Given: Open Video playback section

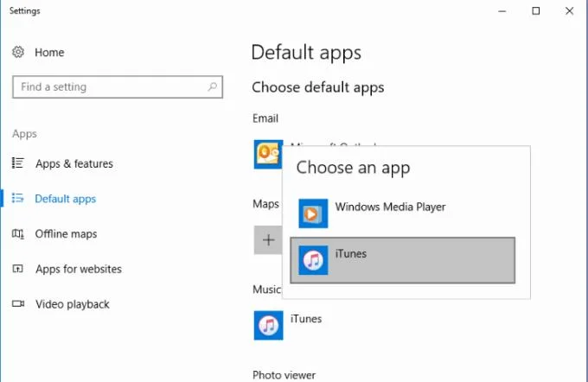Looking at the screenshot, I should click(73, 304).
